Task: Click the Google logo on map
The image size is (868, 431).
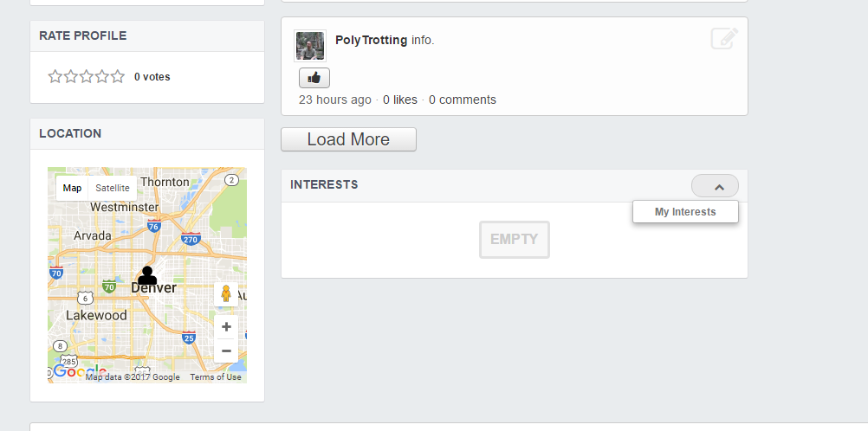Action: click(x=69, y=372)
